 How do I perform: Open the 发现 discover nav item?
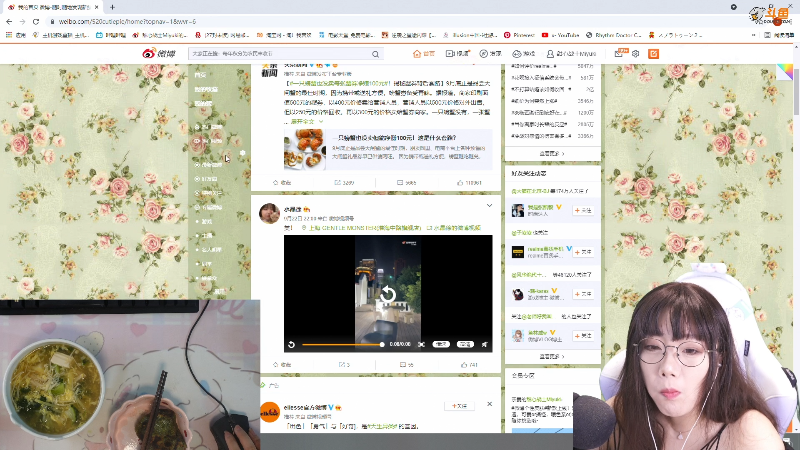pos(490,54)
